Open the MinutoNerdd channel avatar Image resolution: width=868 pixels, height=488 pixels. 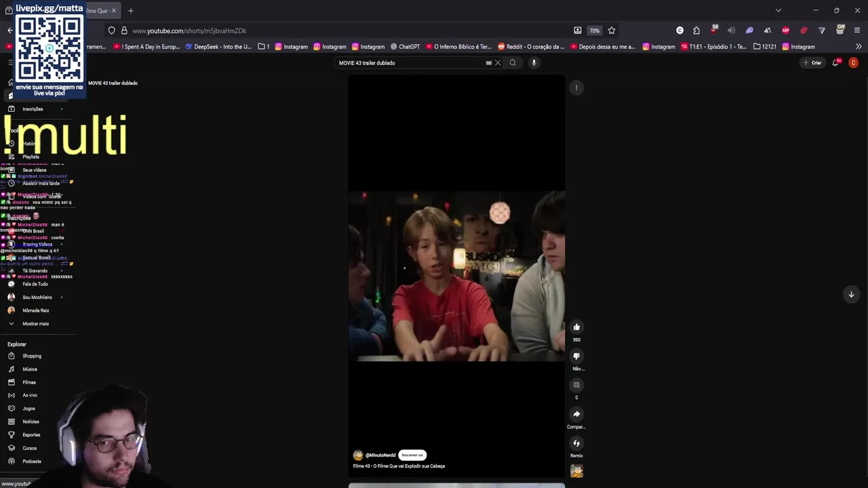tap(358, 455)
